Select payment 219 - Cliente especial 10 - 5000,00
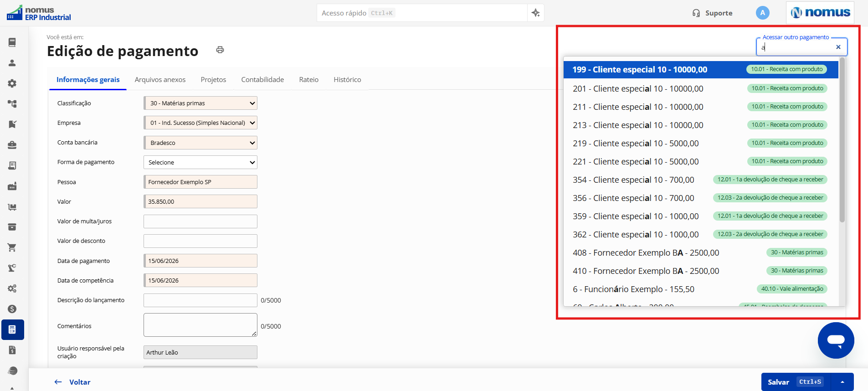 (701, 143)
